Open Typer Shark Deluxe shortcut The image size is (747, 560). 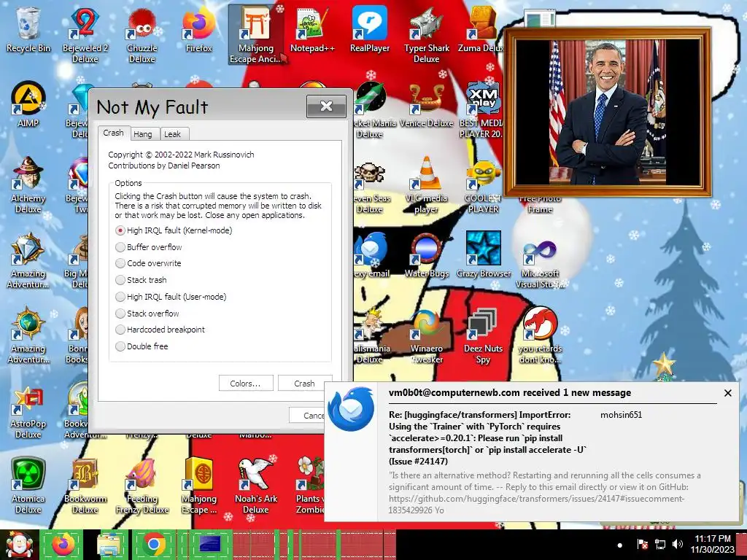click(426, 34)
